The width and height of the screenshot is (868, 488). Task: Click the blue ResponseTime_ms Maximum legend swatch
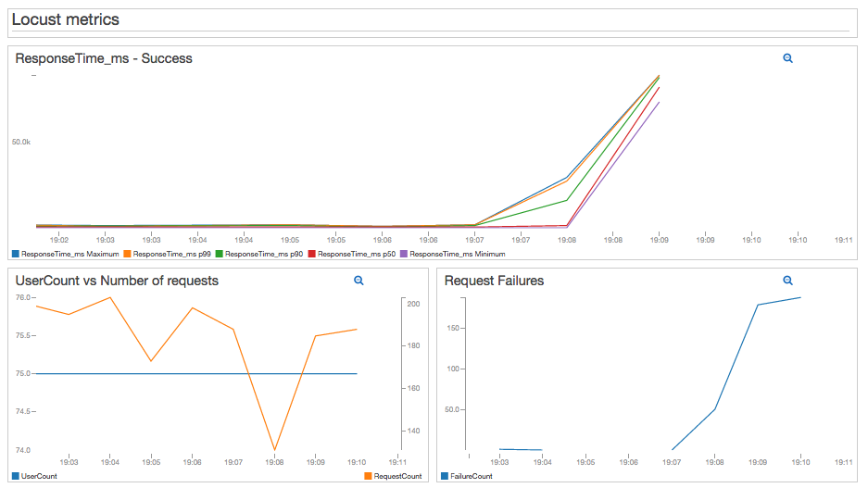tap(16, 254)
